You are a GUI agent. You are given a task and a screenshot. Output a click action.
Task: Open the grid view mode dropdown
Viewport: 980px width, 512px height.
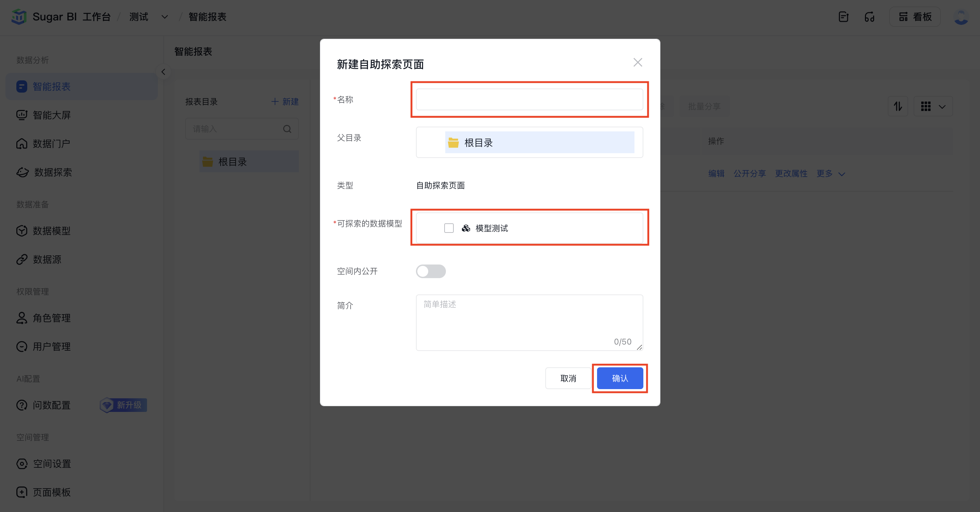[x=933, y=107]
